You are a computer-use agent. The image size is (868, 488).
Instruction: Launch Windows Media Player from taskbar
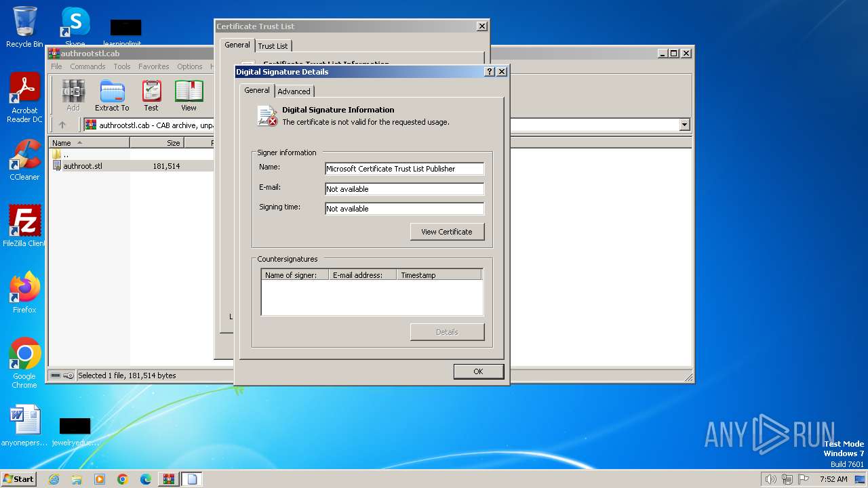point(100,479)
